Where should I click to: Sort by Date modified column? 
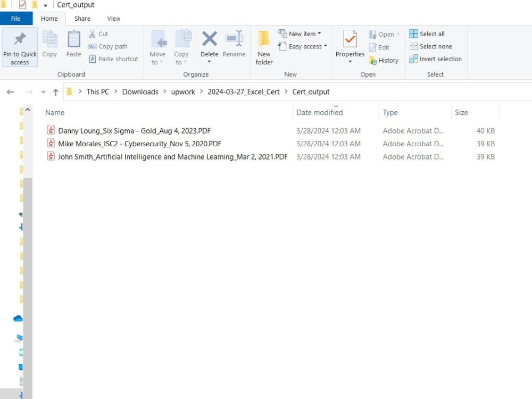point(319,112)
